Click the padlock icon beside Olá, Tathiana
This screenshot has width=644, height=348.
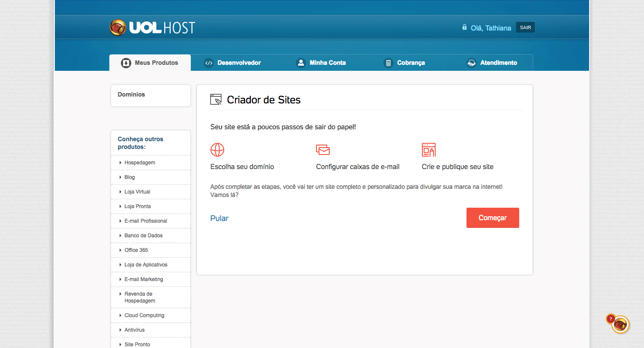[x=464, y=27]
